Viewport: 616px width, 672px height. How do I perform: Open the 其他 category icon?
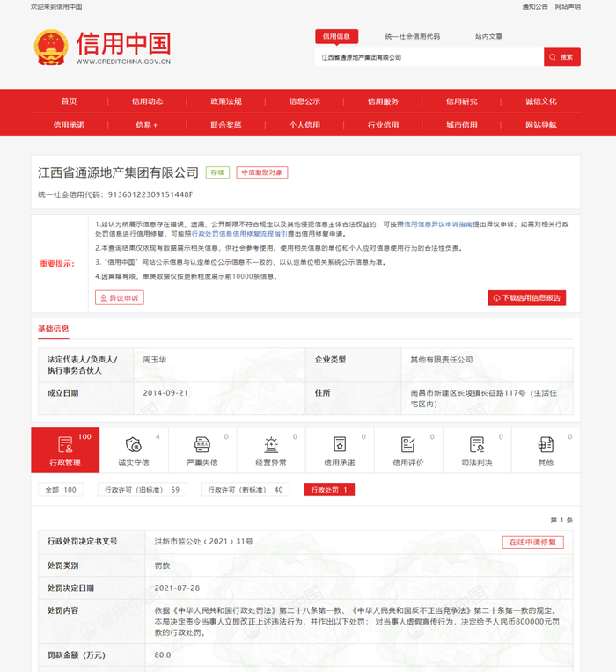(546, 444)
